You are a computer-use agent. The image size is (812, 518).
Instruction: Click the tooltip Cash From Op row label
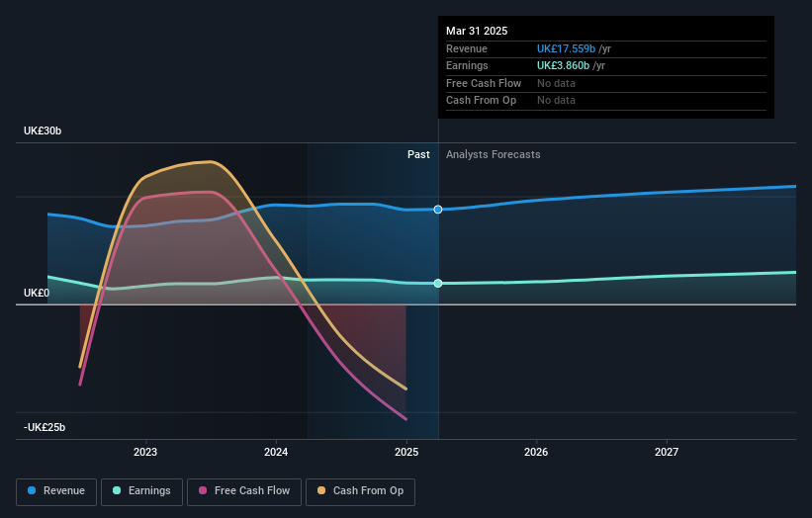pyautogui.click(x=481, y=101)
